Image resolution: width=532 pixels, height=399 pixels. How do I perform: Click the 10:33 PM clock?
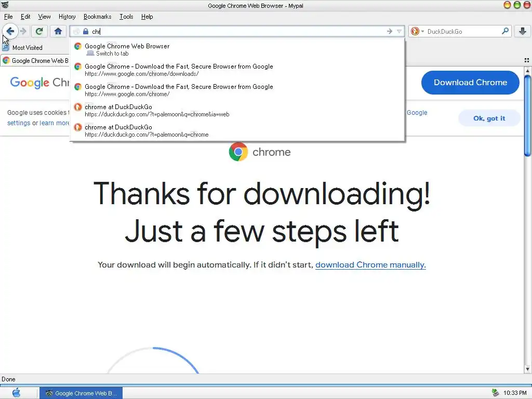click(x=515, y=393)
